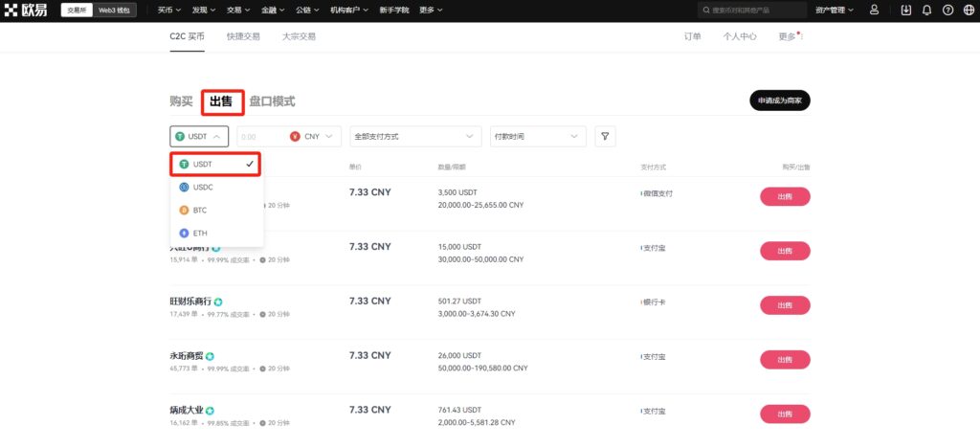Viewport: 980px width, 447px height.
Task: Open the help question mark icon
Action: (x=948, y=10)
